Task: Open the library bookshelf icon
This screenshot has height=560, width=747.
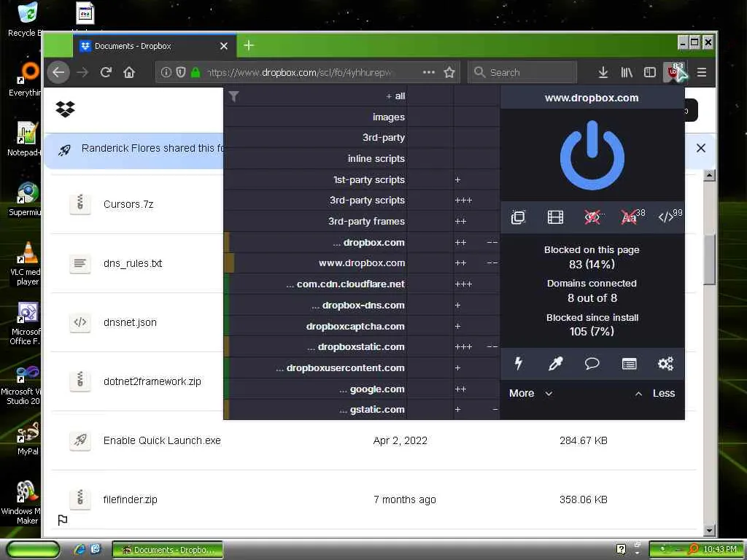Action: [627, 72]
